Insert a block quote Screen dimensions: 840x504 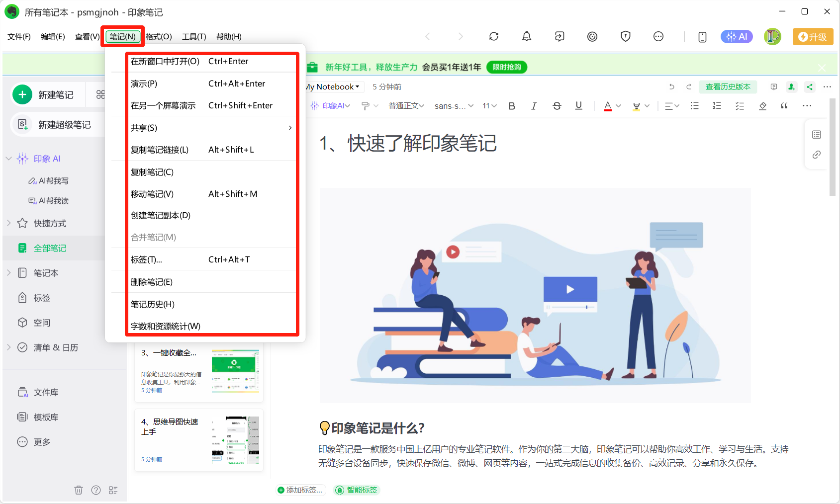pyautogui.click(x=784, y=105)
